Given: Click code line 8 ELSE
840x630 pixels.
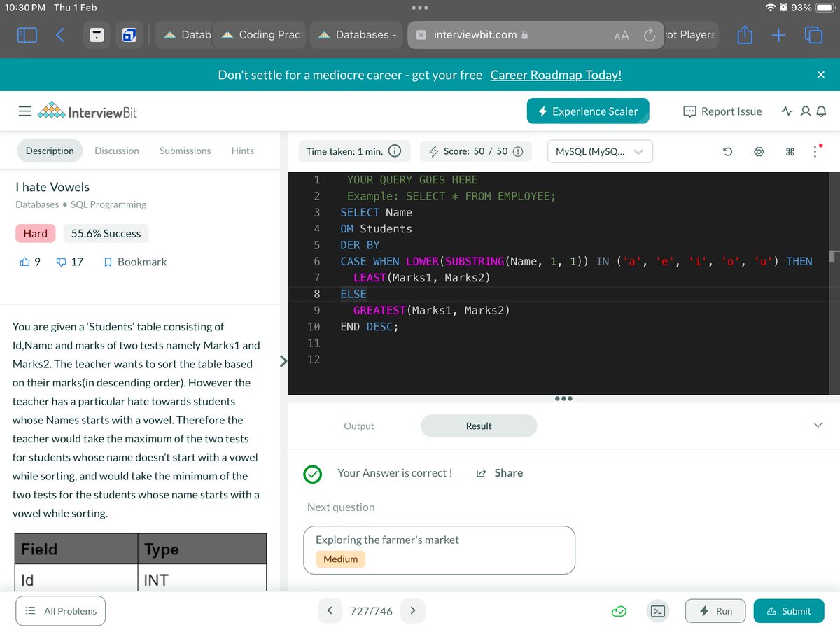Looking at the screenshot, I should 353,294.
